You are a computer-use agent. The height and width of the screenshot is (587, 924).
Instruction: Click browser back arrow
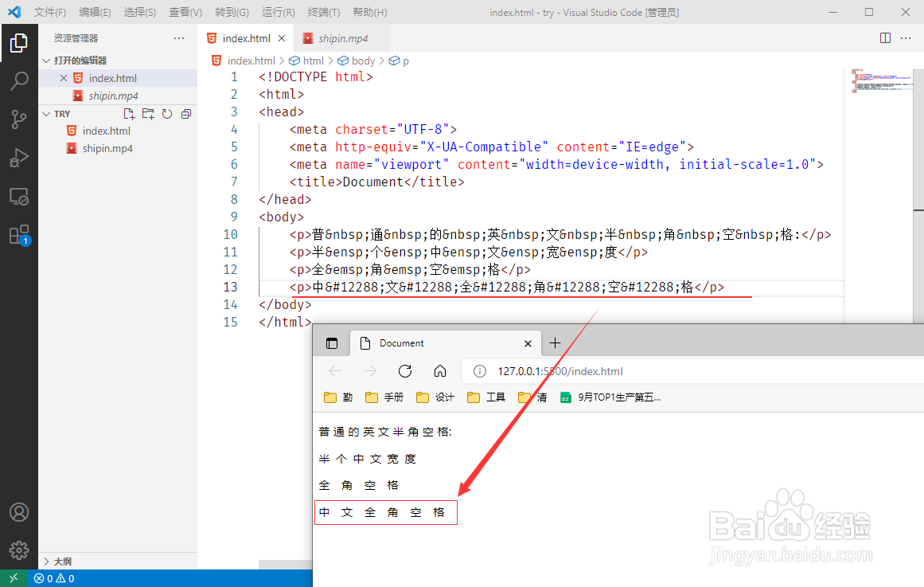click(x=335, y=371)
